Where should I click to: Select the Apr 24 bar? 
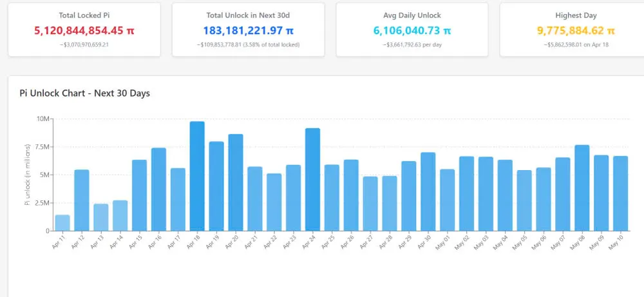[312, 179]
